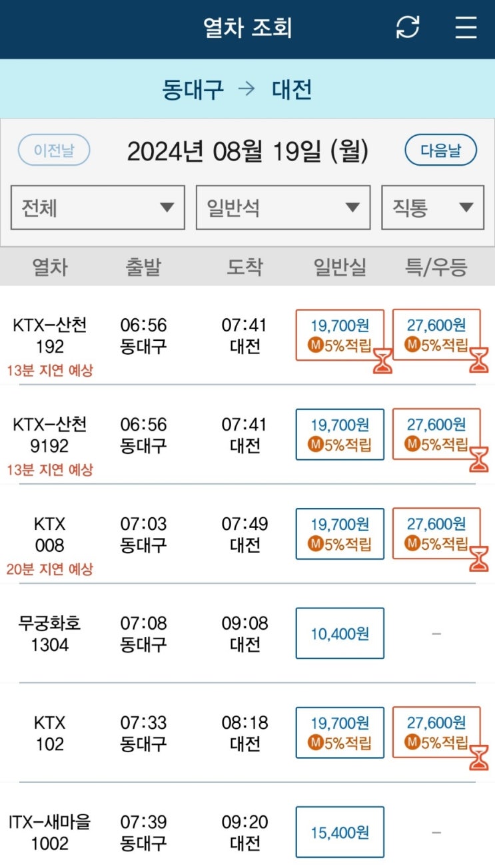Select 19,700원 fare for KTX-산천 9192

click(340, 434)
